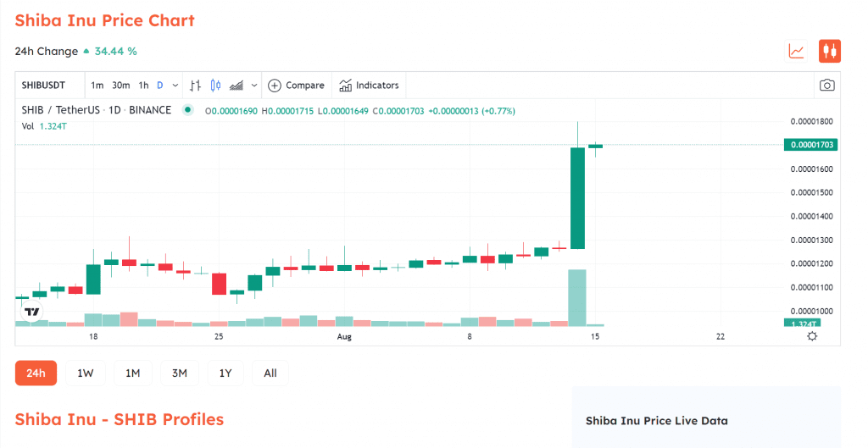Select the 1W range tab
The image size is (868, 448).
pos(86,373)
